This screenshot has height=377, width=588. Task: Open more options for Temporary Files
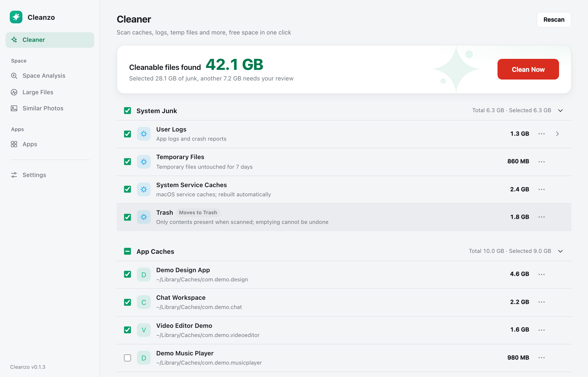point(542,162)
